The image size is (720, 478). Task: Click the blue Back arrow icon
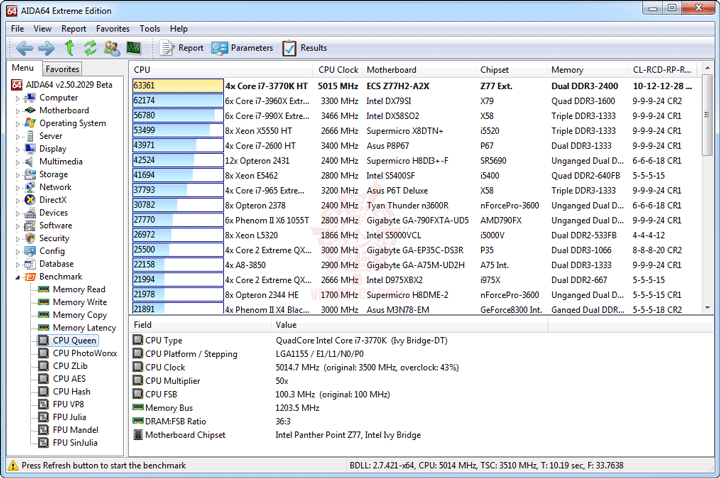click(x=24, y=48)
